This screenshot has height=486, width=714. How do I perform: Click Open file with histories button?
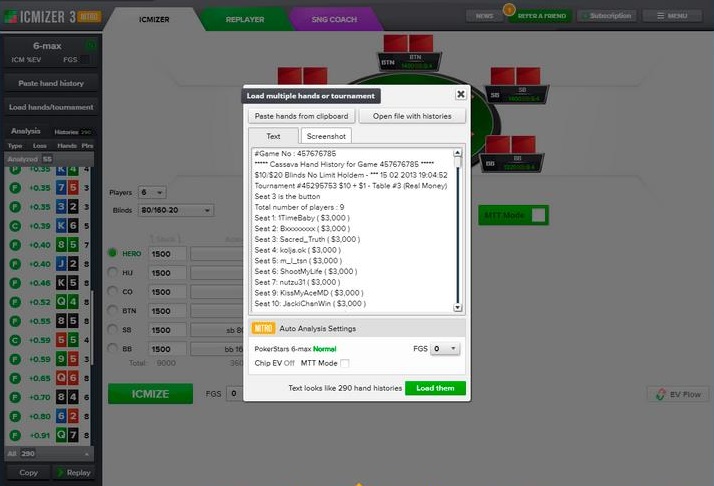(x=412, y=116)
